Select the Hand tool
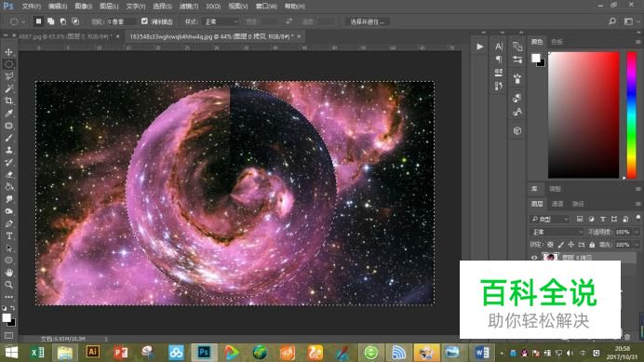This screenshot has width=644, height=362. 8,273
